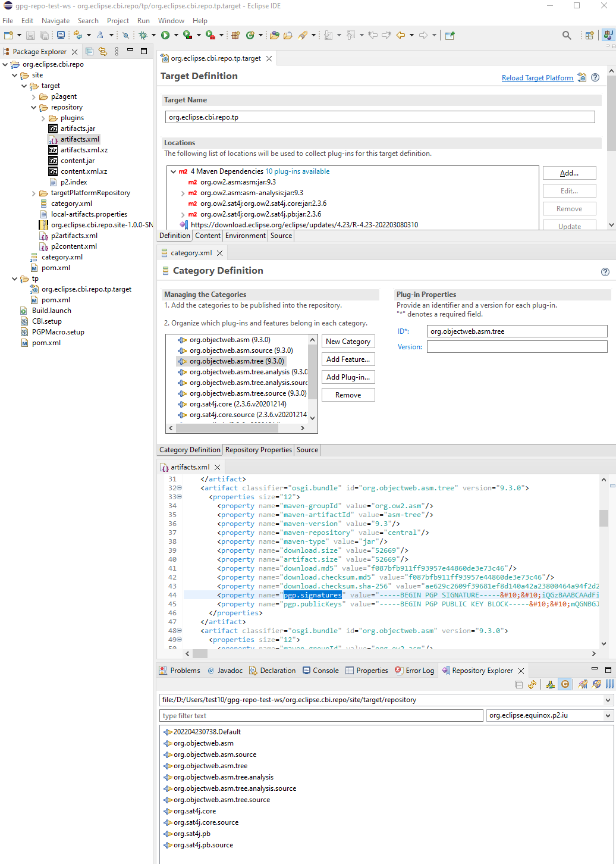Click the Back navigation arrow icon
The width and height of the screenshot is (616, 864).
click(401, 35)
